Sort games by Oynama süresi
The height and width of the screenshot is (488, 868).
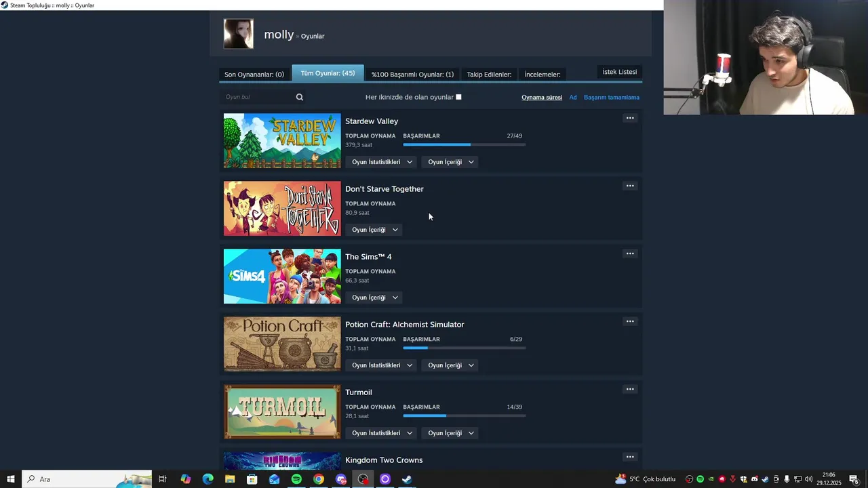click(x=542, y=98)
